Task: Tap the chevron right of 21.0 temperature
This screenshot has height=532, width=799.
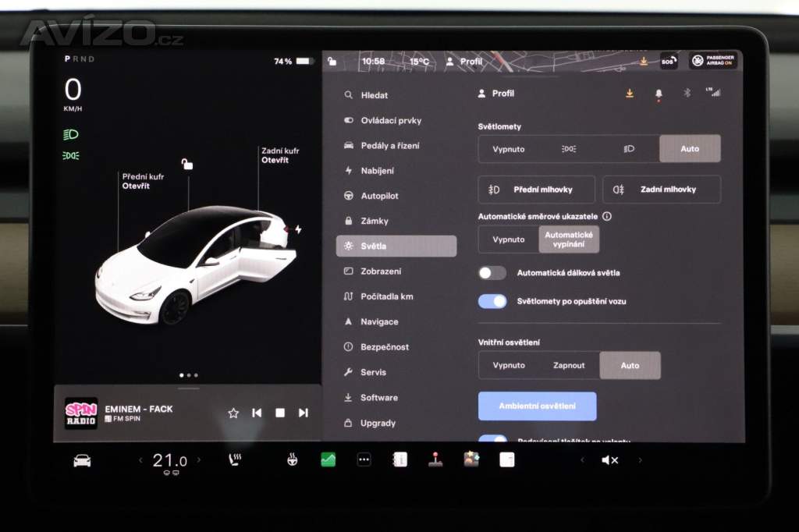Action: pos(199,459)
